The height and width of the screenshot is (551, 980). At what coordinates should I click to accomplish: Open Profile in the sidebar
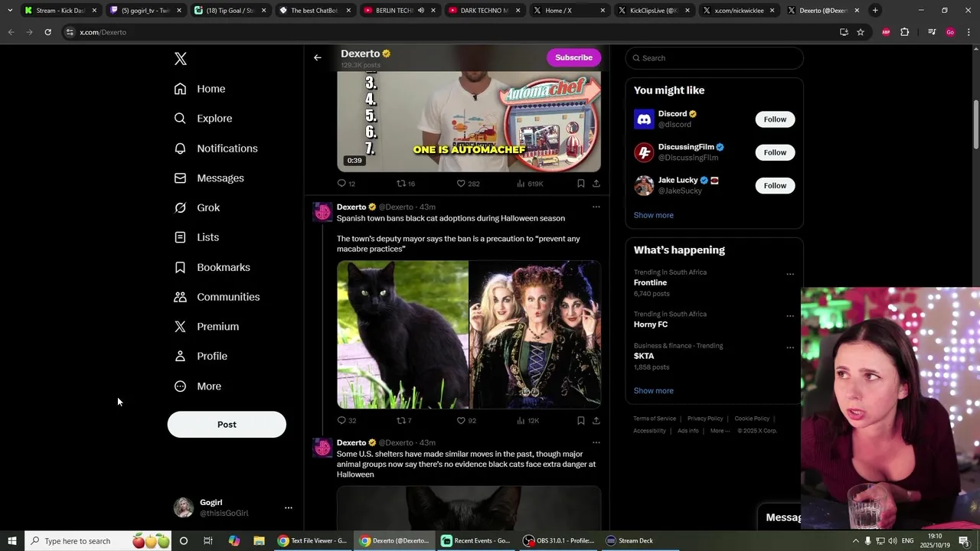pos(201,356)
